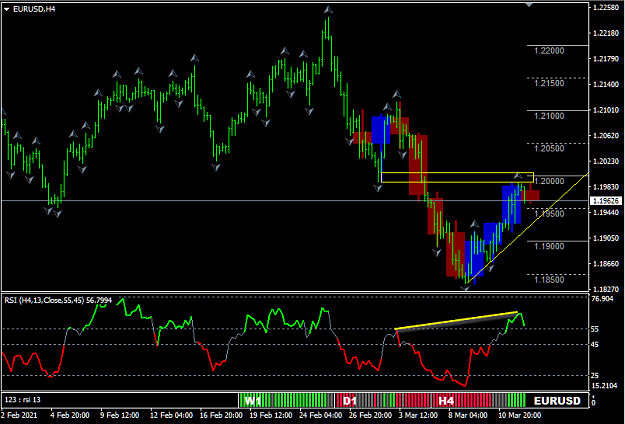Select the fractal arrow above the highest peak

(x=328, y=9)
